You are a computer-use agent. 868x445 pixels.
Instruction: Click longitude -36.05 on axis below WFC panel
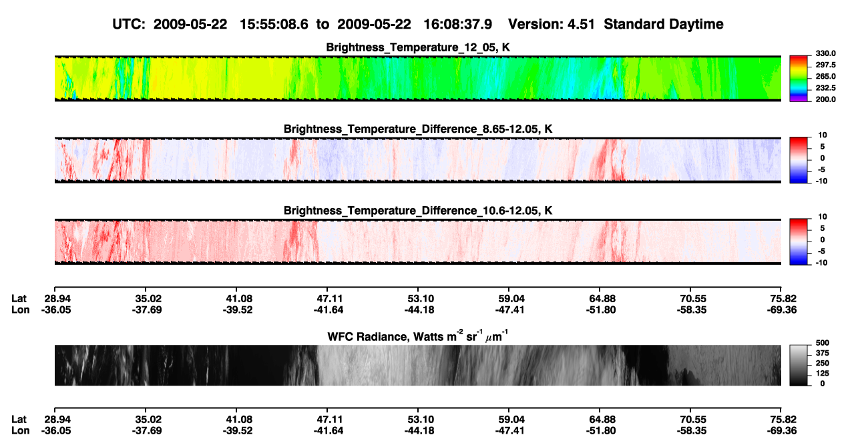coord(55,430)
